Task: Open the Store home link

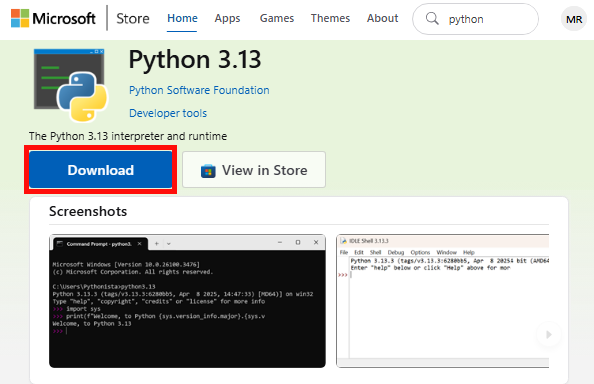Action: pos(133,18)
